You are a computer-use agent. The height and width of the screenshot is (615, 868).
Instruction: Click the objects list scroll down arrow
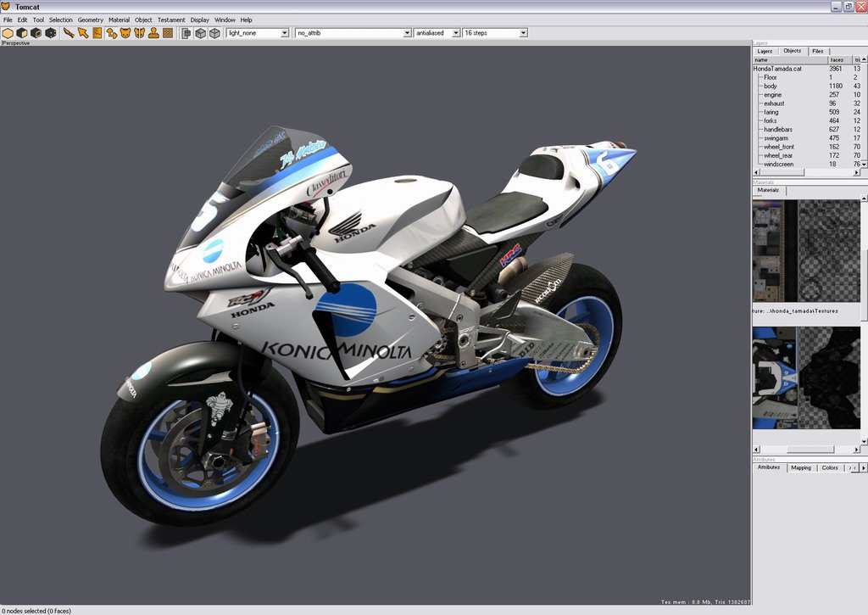point(864,165)
